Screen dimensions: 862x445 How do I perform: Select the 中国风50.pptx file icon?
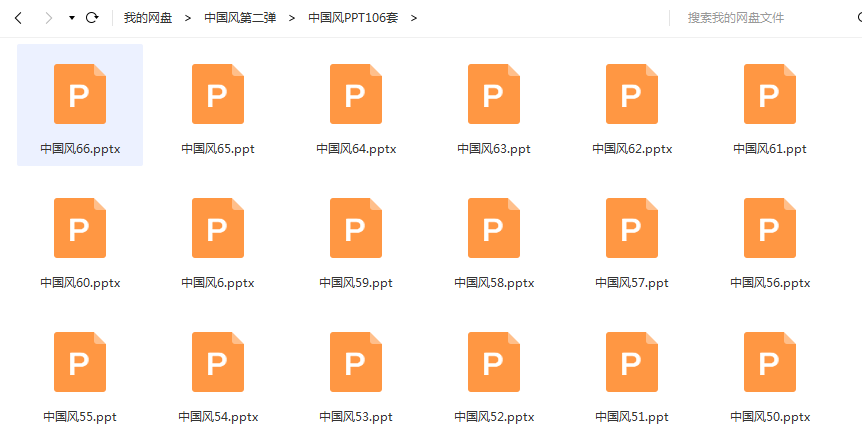point(770,362)
